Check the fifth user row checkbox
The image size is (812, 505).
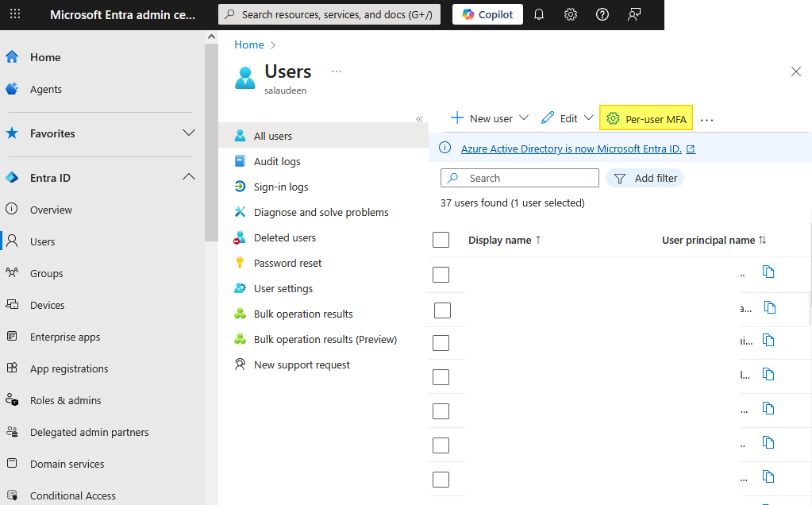click(441, 411)
